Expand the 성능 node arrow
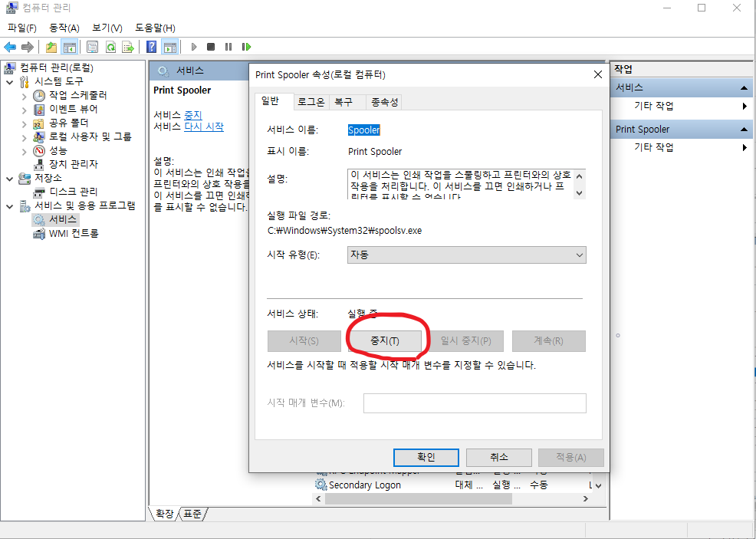The height and width of the screenshot is (539, 756). click(24, 151)
